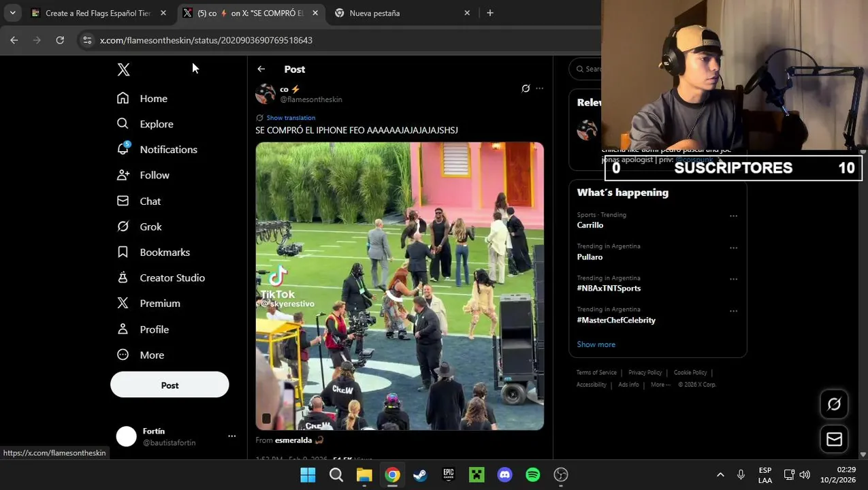Click the X logo in sidebar
This screenshot has height=490, width=868.
click(123, 69)
